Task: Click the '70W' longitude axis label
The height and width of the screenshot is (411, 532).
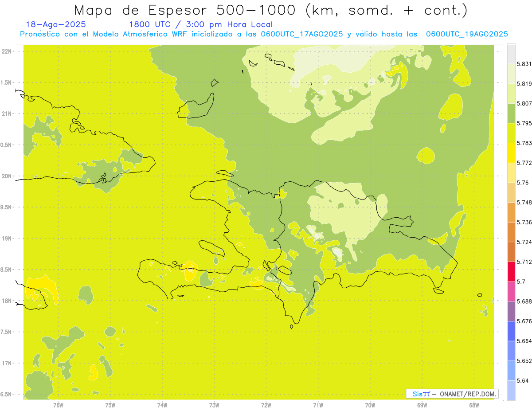Action: pyautogui.click(x=370, y=405)
